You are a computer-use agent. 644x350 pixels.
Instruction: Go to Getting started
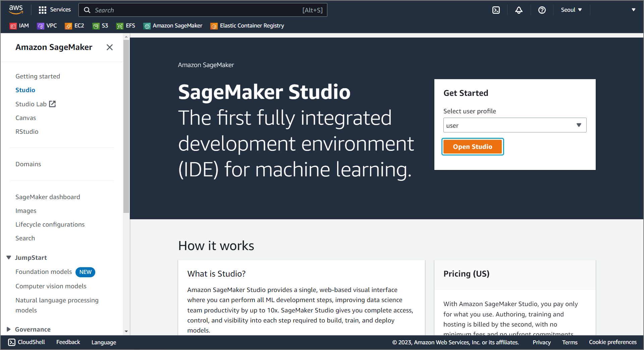point(38,76)
